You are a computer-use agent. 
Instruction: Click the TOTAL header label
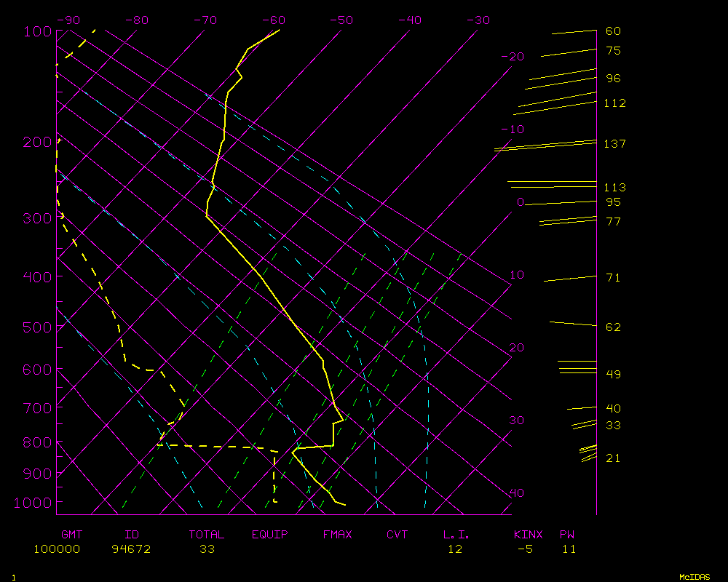(207, 535)
